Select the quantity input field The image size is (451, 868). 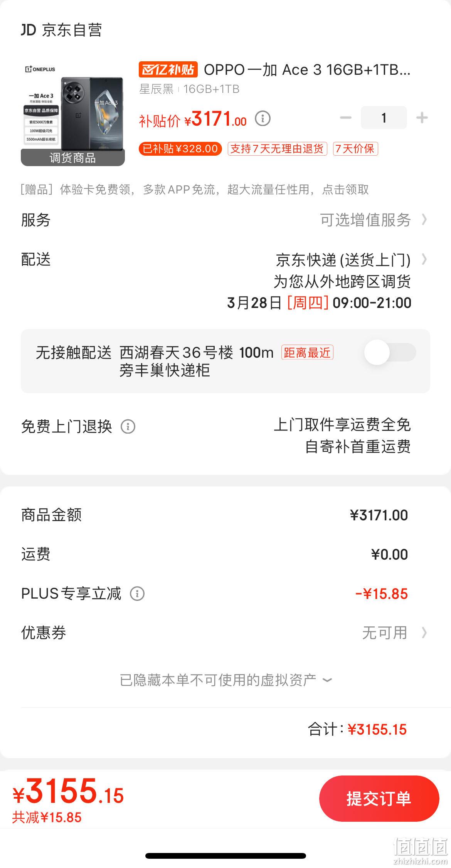click(x=384, y=118)
